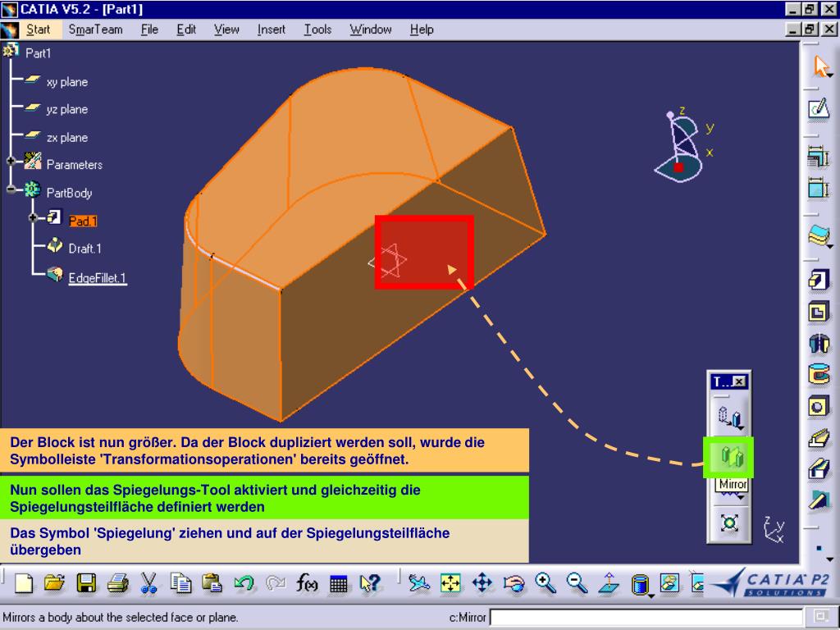Click the Open file folder icon
The width and height of the screenshot is (840, 630).
[x=55, y=583]
